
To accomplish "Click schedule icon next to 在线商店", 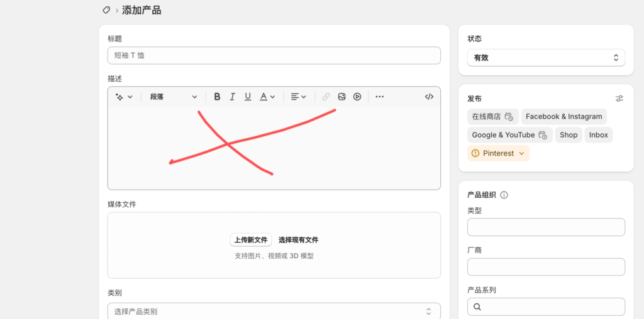I will coord(509,116).
